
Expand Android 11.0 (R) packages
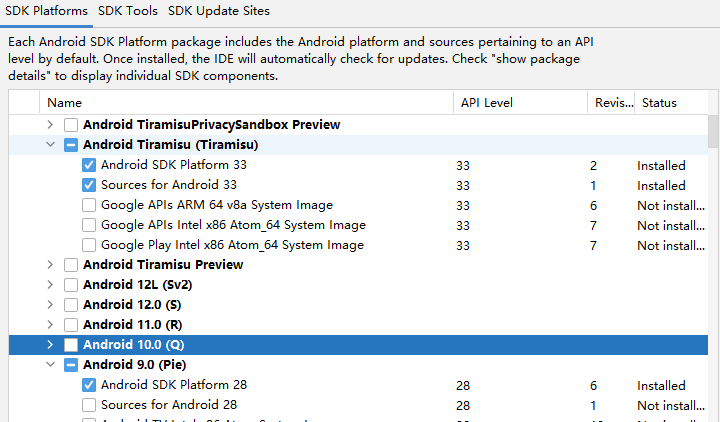pyautogui.click(x=51, y=325)
